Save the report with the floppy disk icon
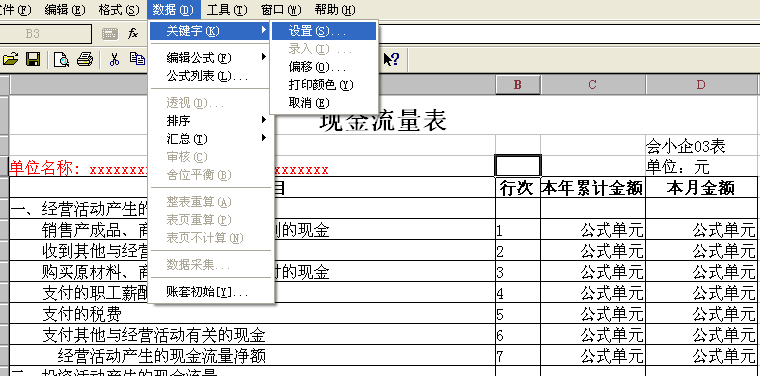 33,59
